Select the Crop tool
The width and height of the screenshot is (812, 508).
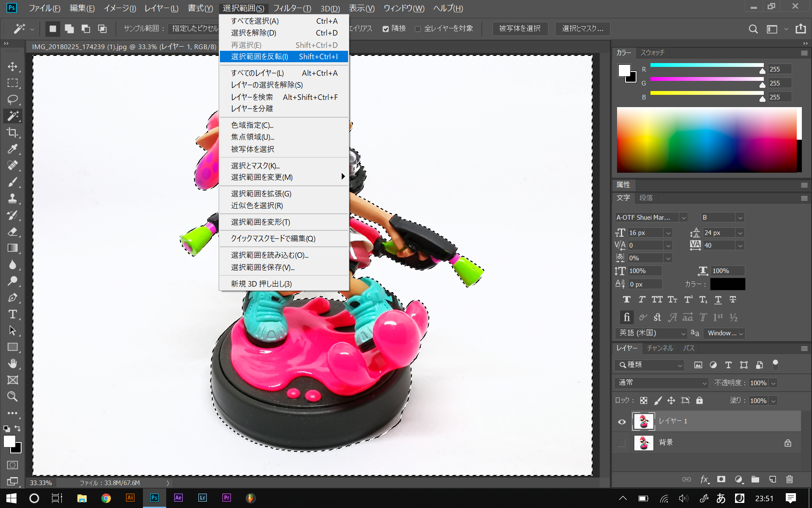click(x=13, y=133)
